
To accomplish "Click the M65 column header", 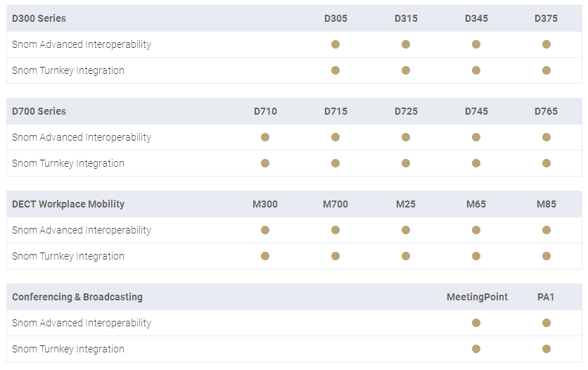I will (x=476, y=204).
